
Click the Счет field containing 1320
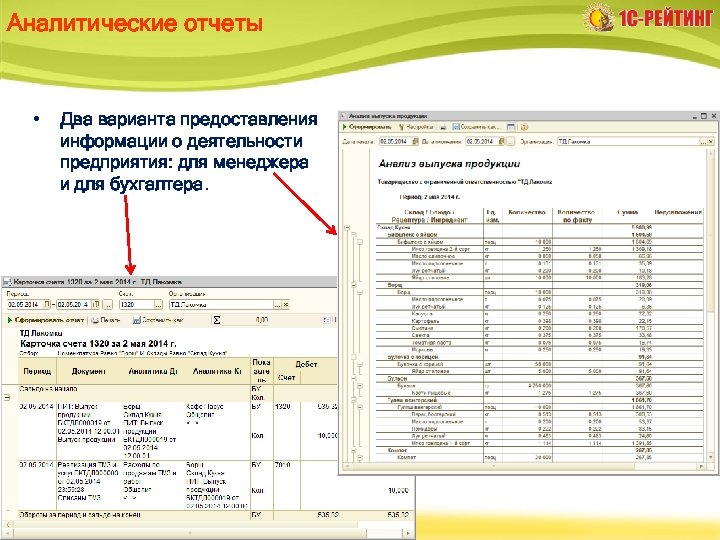(136, 304)
